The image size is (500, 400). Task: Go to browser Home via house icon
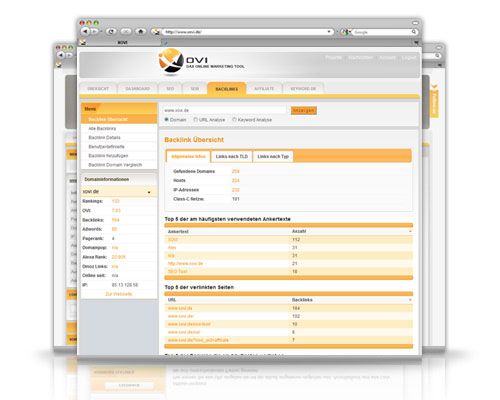click(x=141, y=31)
